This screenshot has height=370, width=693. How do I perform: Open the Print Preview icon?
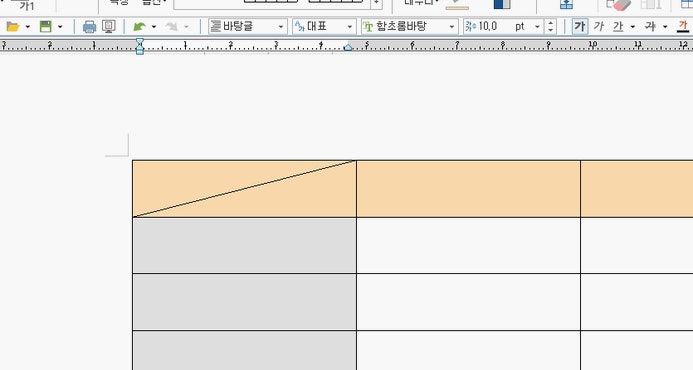[x=109, y=27]
